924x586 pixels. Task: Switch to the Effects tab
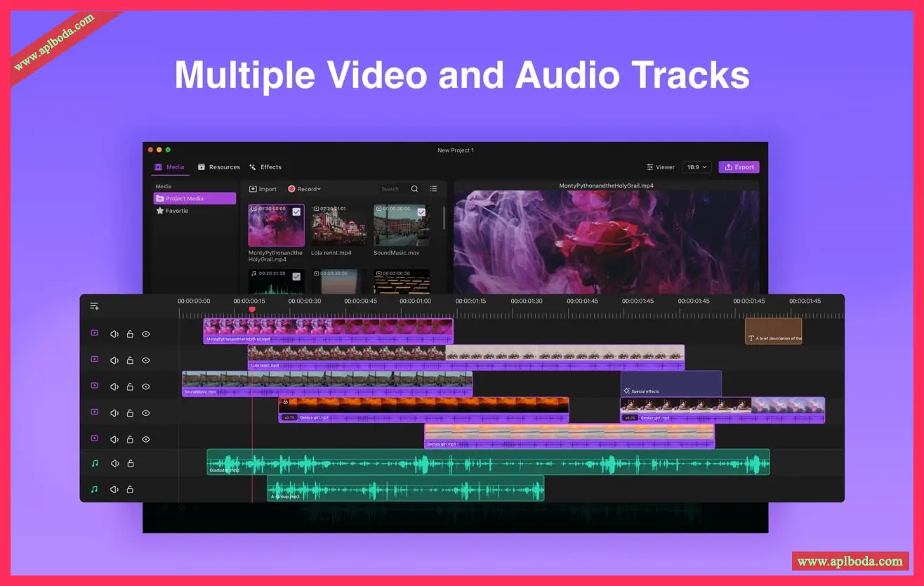[x=265, y=167]
